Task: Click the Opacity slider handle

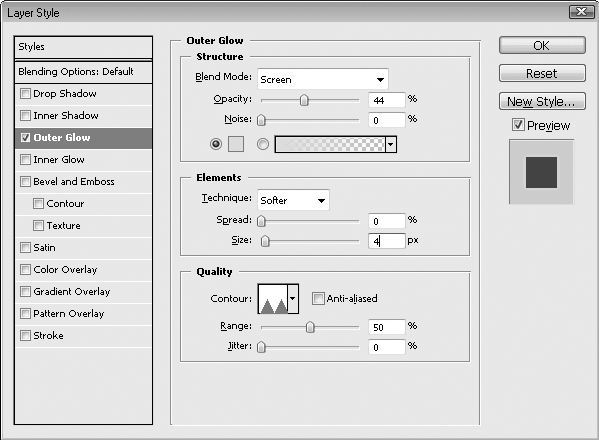Action: point(304,100)
